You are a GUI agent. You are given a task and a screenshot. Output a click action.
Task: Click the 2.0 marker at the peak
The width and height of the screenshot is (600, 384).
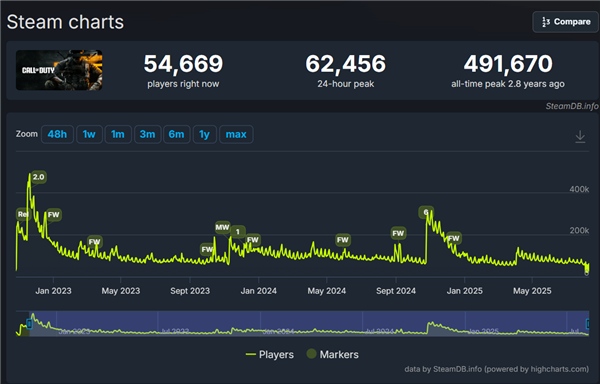tap(39, 177)
